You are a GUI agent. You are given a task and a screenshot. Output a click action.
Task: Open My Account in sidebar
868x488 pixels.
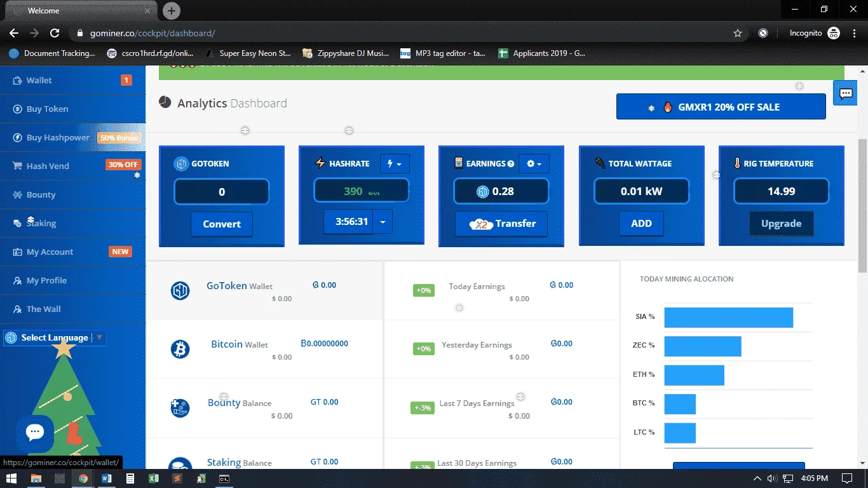(72, 252)
